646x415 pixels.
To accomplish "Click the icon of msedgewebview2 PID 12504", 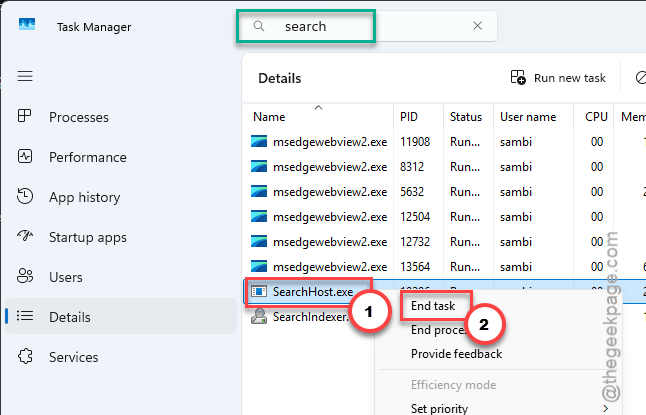I will 259,217.
